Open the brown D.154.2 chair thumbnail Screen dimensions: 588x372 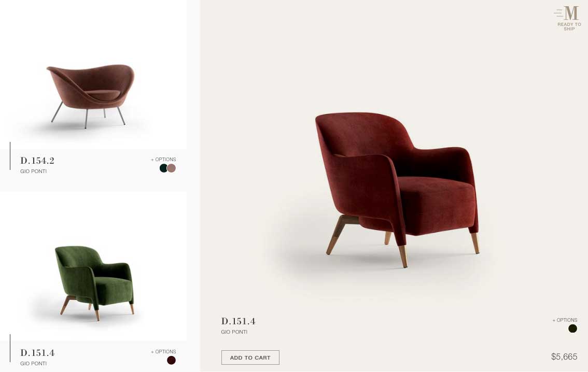90,96
